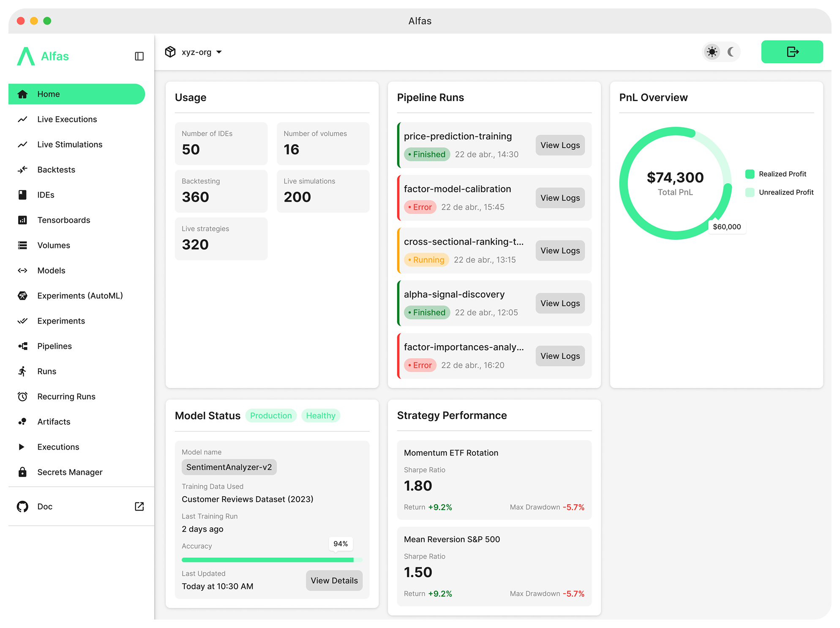Click the Tensorboards chart icon
Screen dimensions: 840x628
[x=22, y=220]
